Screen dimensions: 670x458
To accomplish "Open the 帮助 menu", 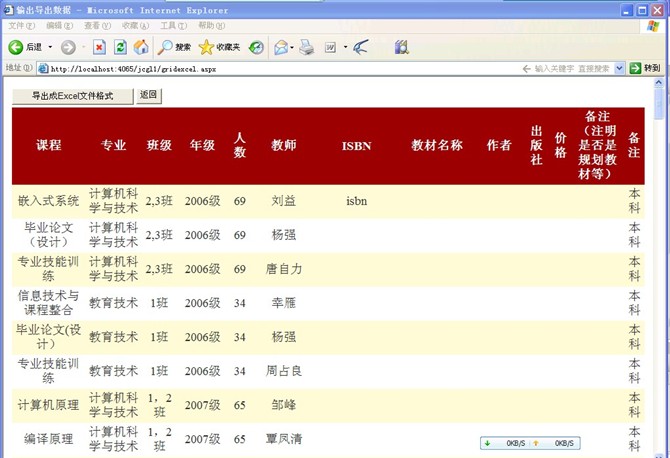I will 212,26.
